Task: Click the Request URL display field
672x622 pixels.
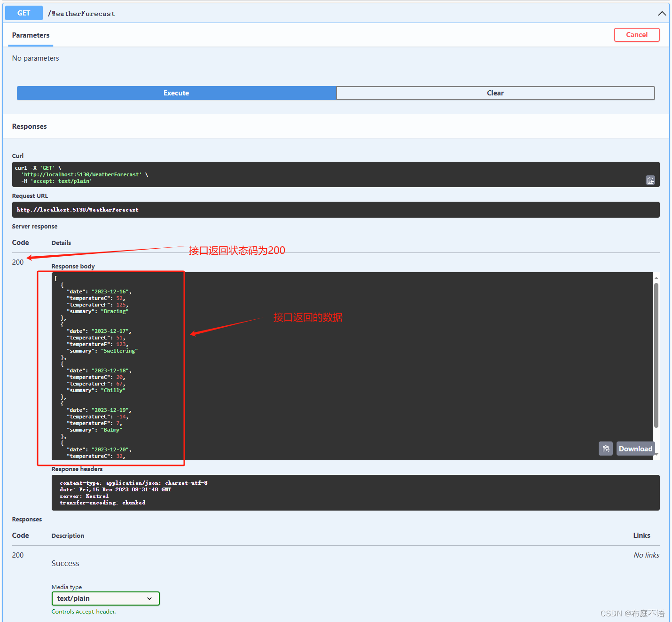Action: 336,210
